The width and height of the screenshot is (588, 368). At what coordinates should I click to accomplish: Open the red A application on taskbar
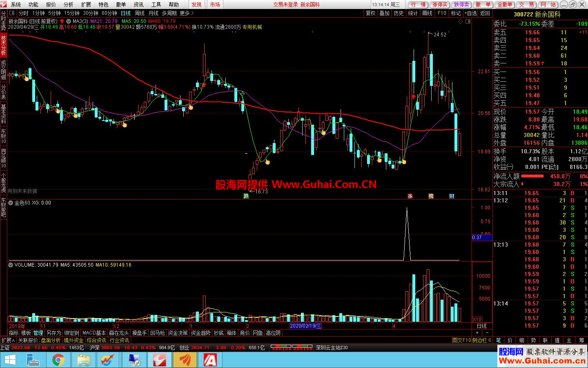[x=210, y=360]
